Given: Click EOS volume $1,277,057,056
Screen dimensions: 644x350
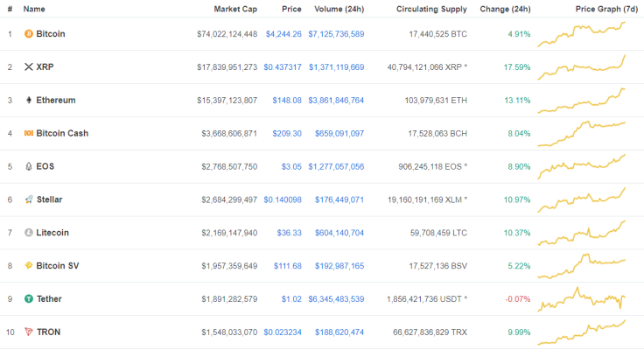Looking at the screenshot, I should pos(336,166).
